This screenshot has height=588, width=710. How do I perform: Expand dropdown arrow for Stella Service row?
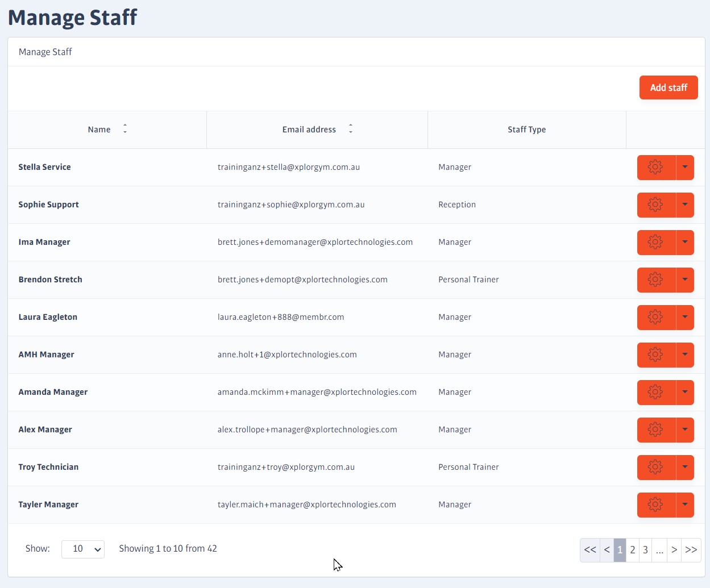pyautogui.click(x=685, y=167)
